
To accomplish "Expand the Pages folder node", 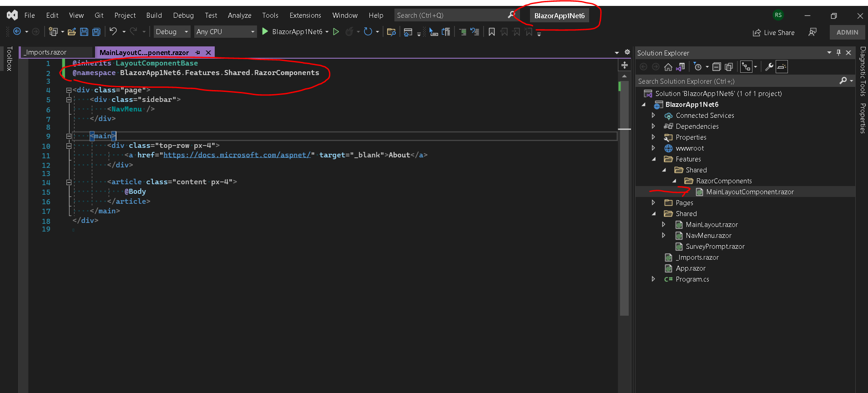I will tap(653, 202).
